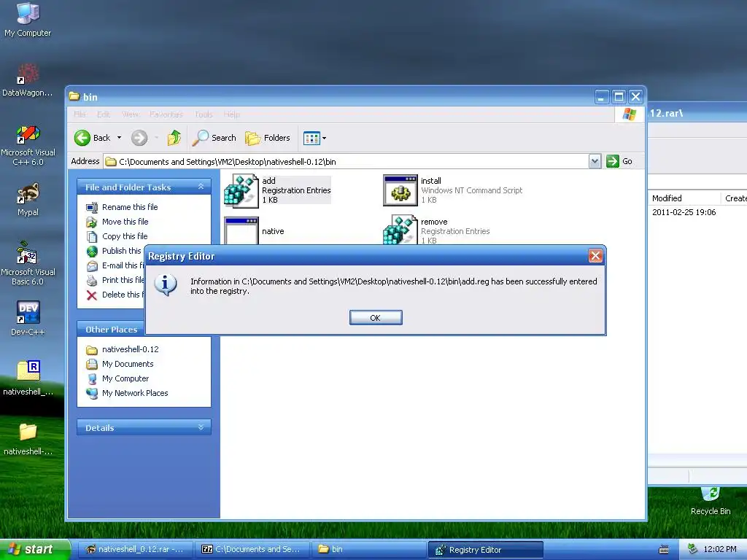
Task: Click the Windows flag logo in bin window
Action: 629,114
